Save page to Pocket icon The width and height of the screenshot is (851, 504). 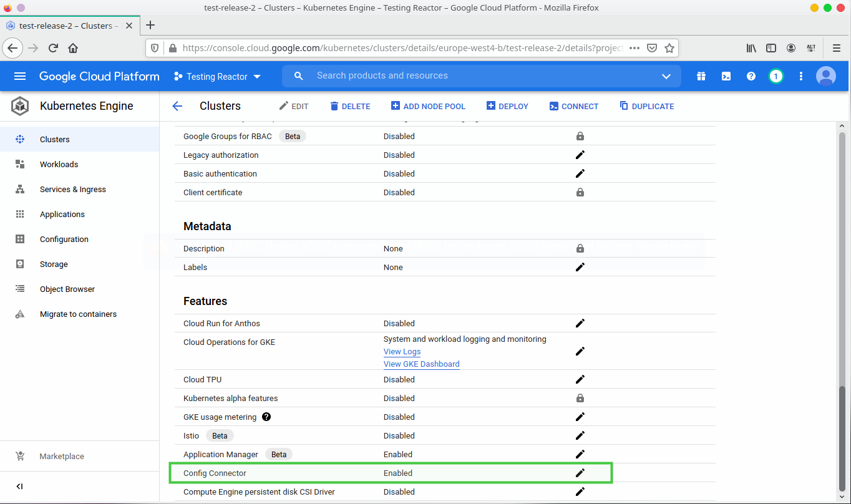click(x=652, y=48)
